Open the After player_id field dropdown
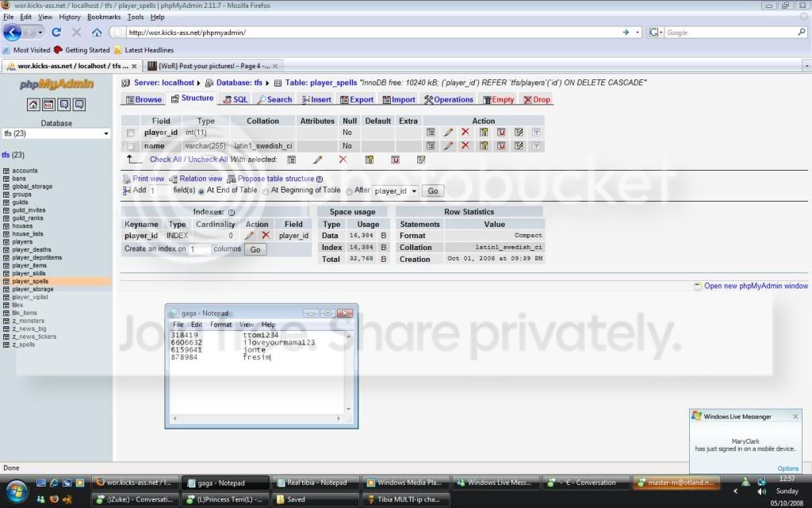This screenshot has height=508, width=812. click(396, 191)
